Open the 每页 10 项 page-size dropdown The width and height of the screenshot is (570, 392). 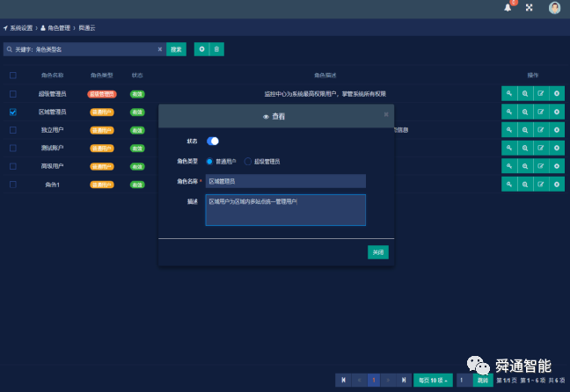point(433,381)
